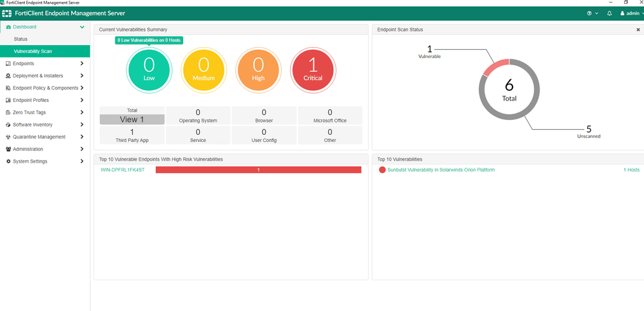Viewport: 644px width, 311px height.
Task: Click the 5 Unscanned label
Action: [589, 132]
